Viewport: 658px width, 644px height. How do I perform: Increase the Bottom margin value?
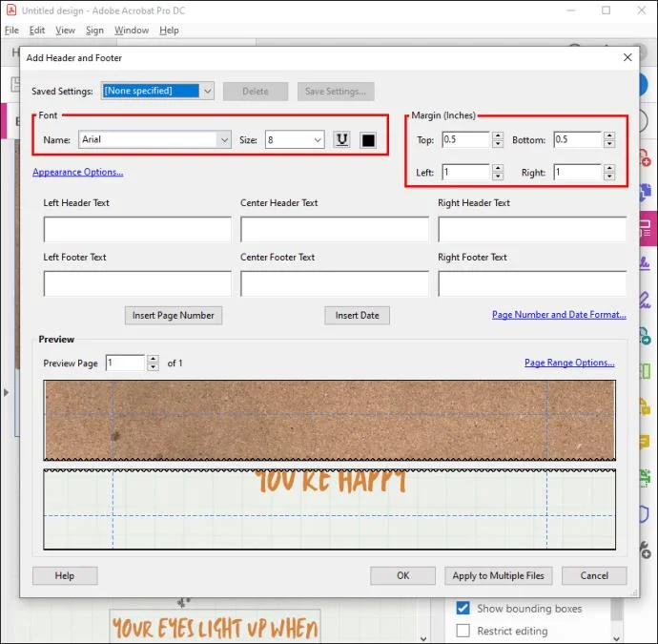pyautogui.click(x=609, y=135)
